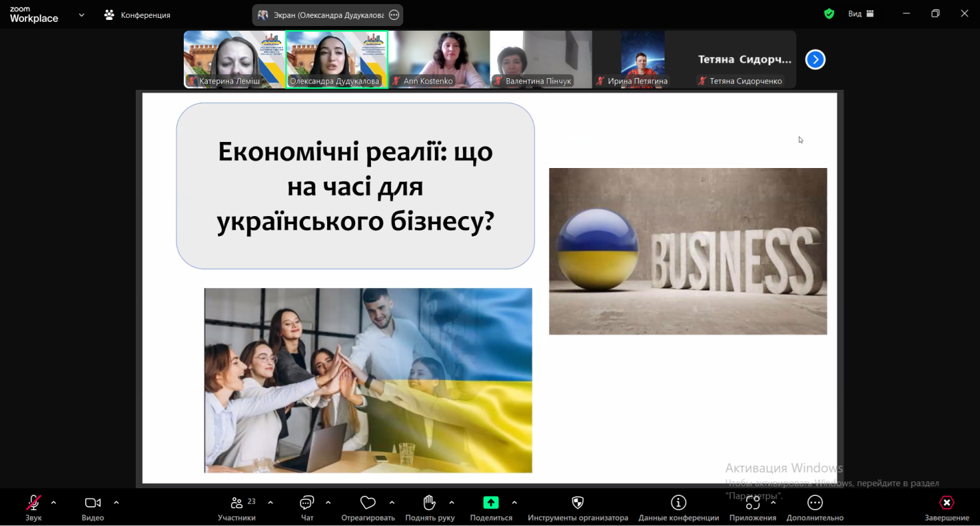Click the green encryption shield icon
This screenshot has width=980, height=526.
coord(829,14)
